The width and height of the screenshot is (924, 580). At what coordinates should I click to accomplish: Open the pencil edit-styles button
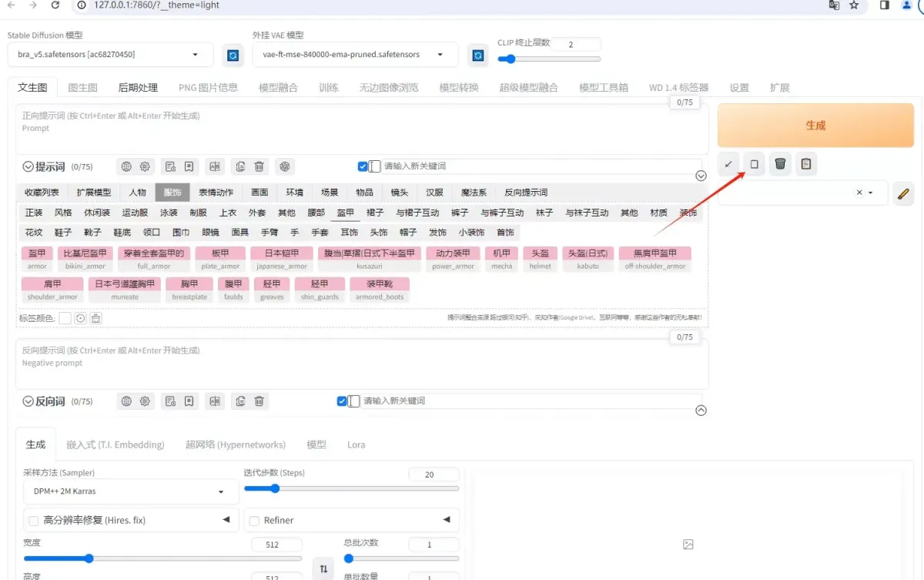(x=903, y=193)
